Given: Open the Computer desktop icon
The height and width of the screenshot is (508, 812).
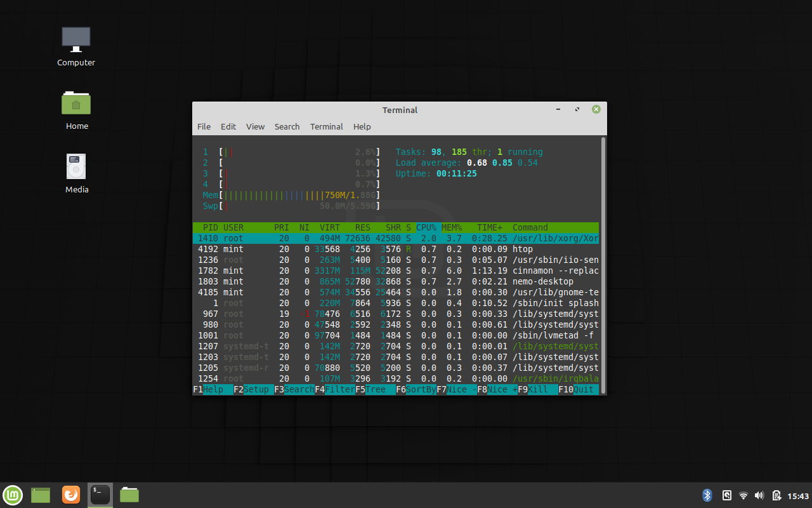Looking at the screenshot, I should 76,46.
